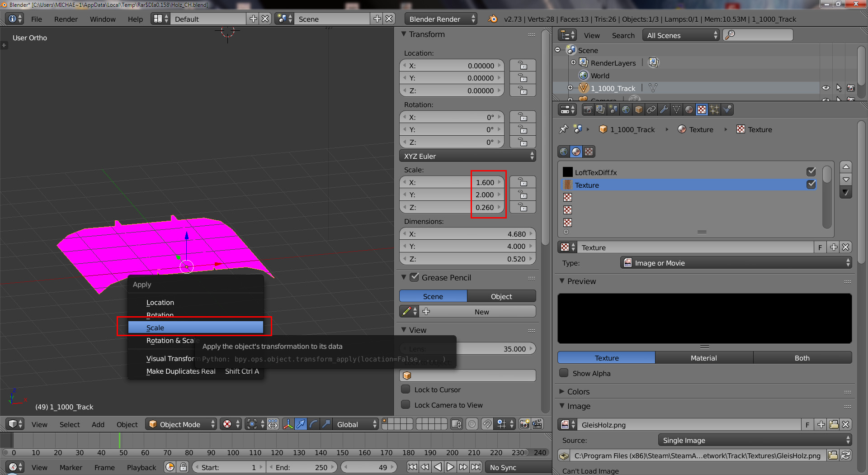This screenshot has width=868, height=475.
Task: Open the Render menu in top bar
Action: pyautogui.click(x=66, y=19)
